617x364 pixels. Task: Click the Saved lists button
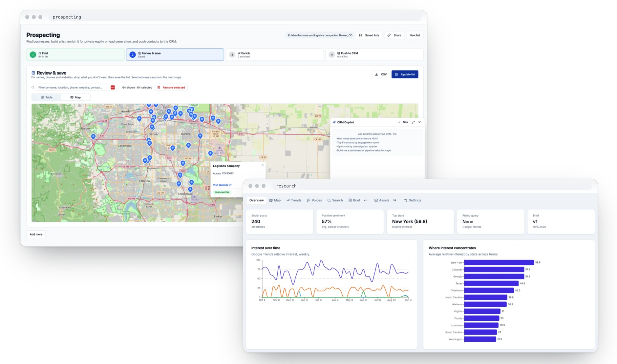369,35
